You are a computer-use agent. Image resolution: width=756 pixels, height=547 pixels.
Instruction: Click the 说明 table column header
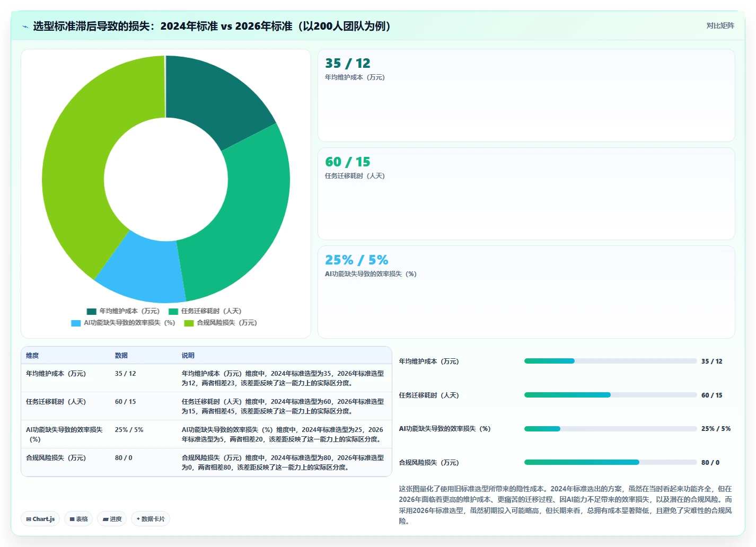(188, 356)
